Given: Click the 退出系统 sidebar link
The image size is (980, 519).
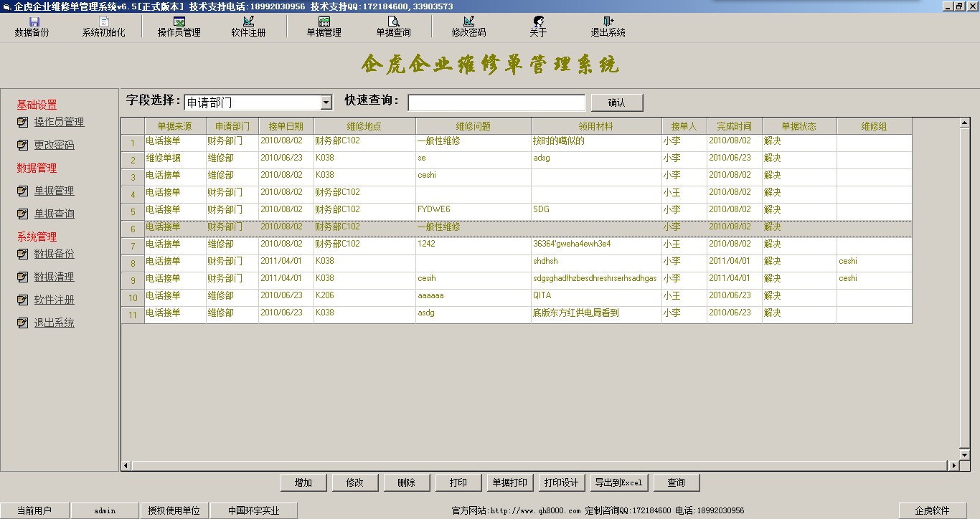Looking at the screenshot, I should (54, 323).
